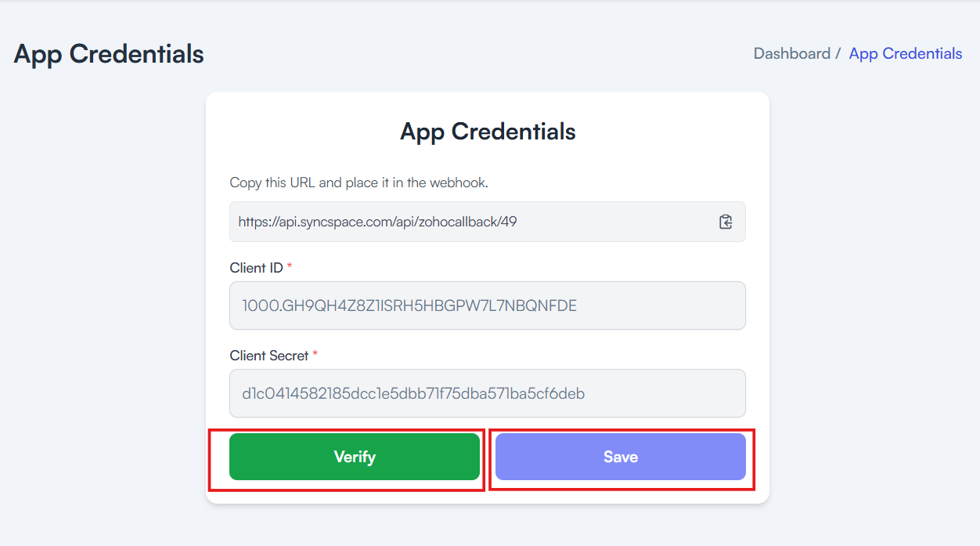Place cursor at end of Client Secret value
Viewport: 980px width, 546px height.
(x=585, y=393)
